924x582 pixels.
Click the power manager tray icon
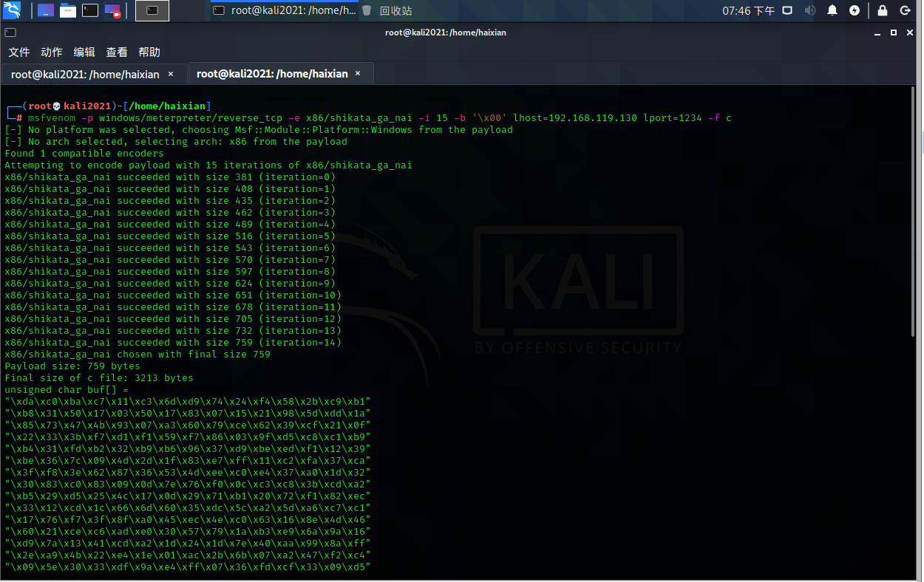click(855, 10)
